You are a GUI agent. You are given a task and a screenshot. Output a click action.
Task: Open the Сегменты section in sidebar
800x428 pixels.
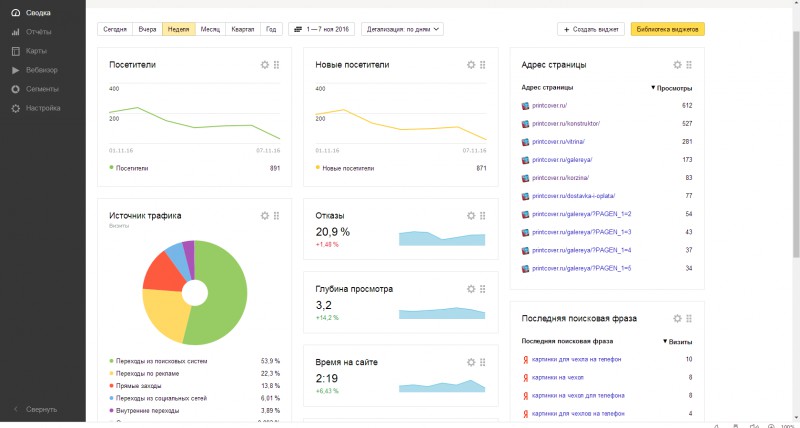(x=35, y=89)
